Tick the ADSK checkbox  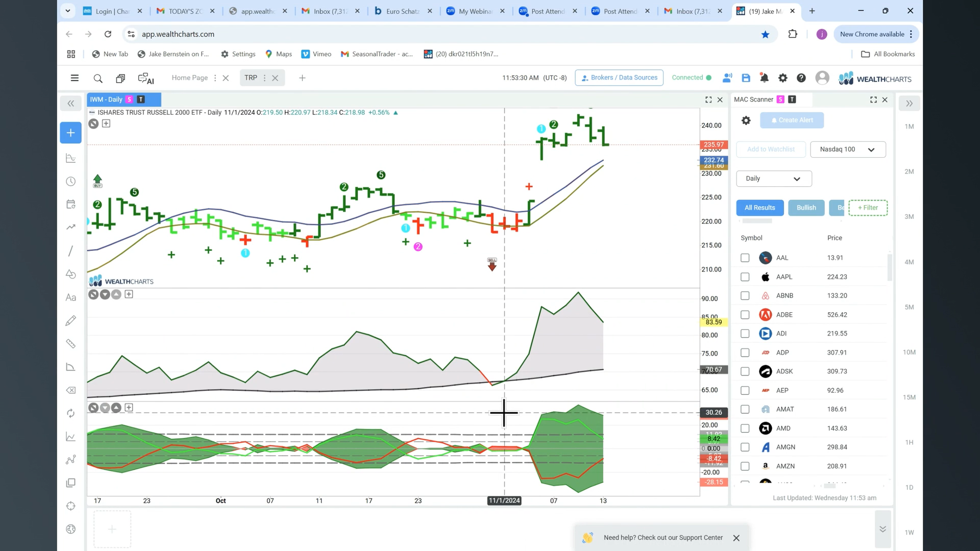(745, 371)
